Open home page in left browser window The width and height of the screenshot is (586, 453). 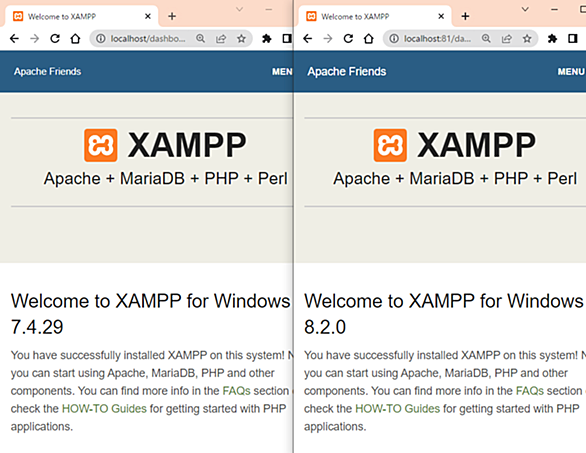click(x=75, y=38)
